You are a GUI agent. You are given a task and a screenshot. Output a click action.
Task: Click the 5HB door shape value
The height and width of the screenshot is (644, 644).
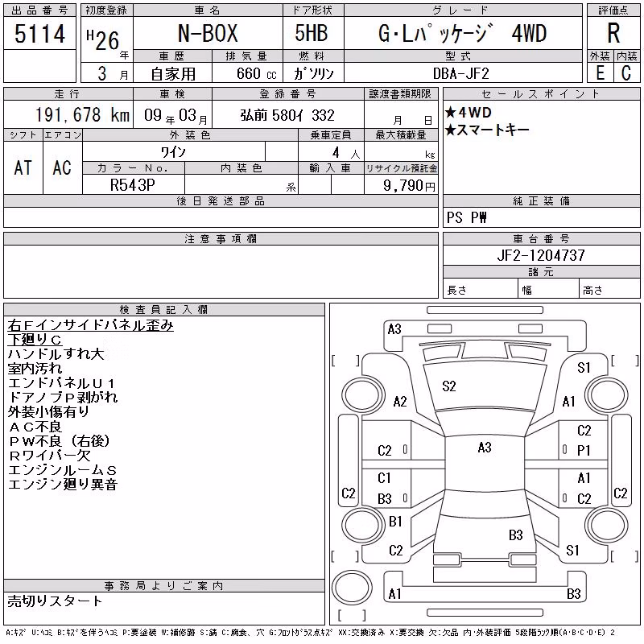(x=312, y=33)
